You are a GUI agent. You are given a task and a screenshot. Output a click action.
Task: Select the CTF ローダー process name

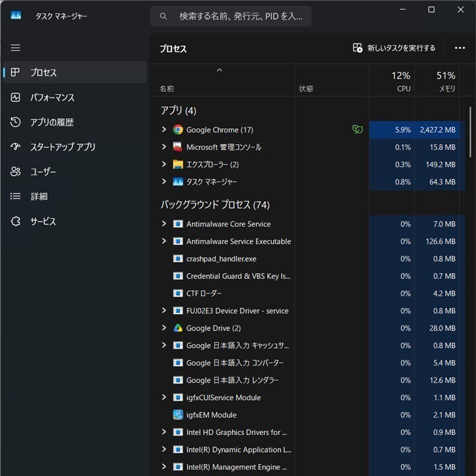click(204, 294)
